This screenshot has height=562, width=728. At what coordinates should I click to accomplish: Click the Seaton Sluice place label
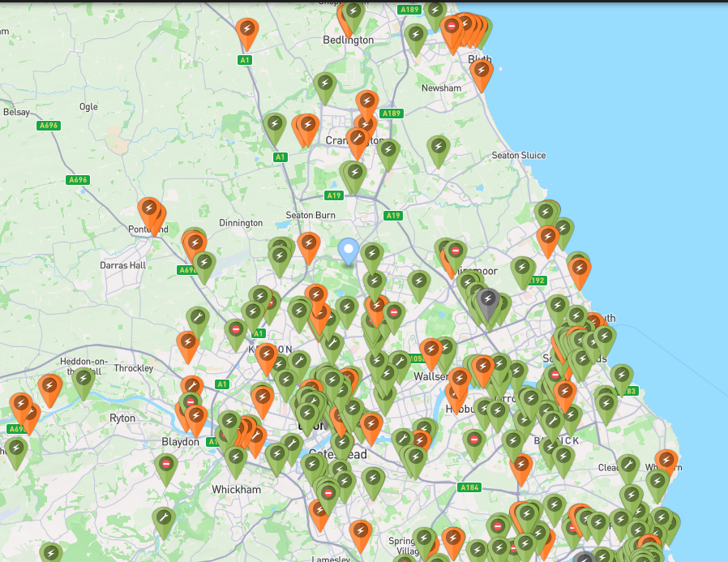point(519,155)
